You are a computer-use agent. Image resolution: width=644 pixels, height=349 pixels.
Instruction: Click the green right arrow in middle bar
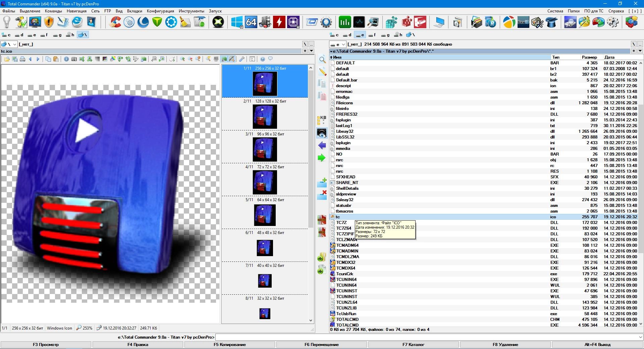pyautogui.click(x=322, y=158)
